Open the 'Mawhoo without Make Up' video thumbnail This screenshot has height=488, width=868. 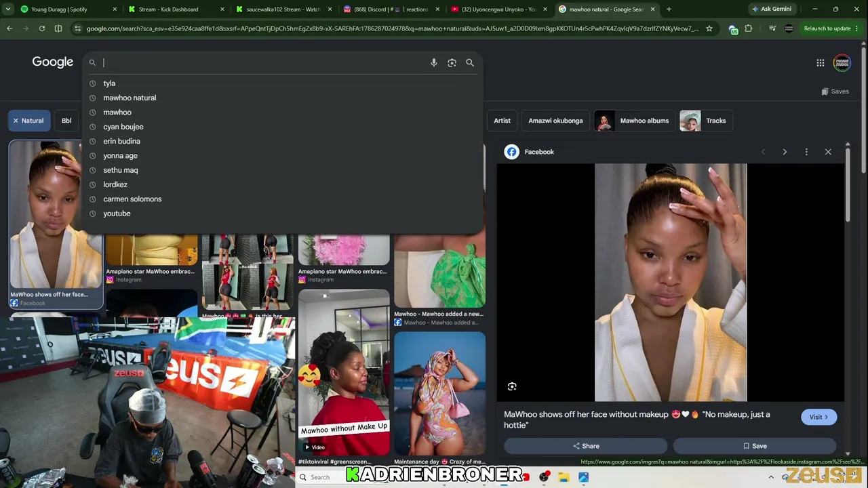344,372
